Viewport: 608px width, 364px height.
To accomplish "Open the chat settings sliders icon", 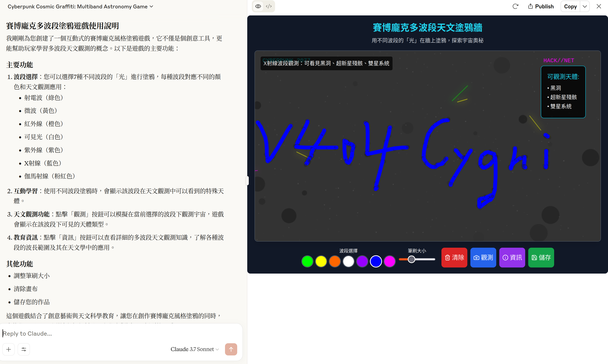I will 24,349.
